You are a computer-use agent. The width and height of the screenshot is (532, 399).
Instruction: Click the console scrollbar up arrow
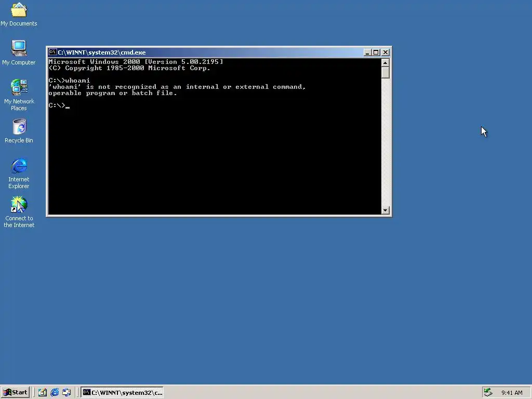(385, 63)
